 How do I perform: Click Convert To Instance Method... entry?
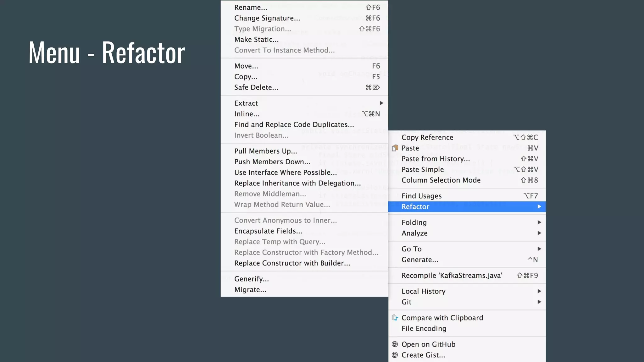(304, 50)
